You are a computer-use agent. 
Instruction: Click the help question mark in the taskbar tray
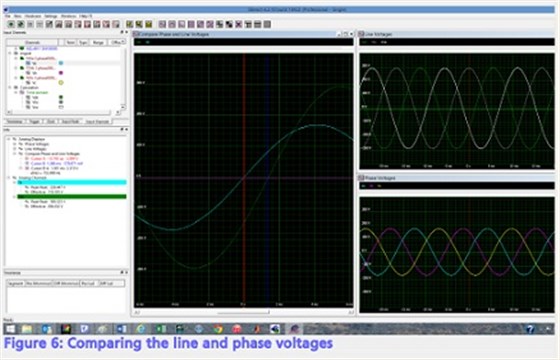click(530, 329)
